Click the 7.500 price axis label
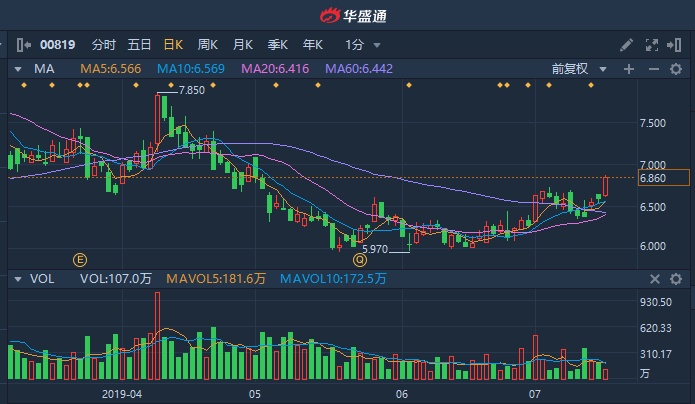This screenshot has width=695, height=404. point(652,123)
